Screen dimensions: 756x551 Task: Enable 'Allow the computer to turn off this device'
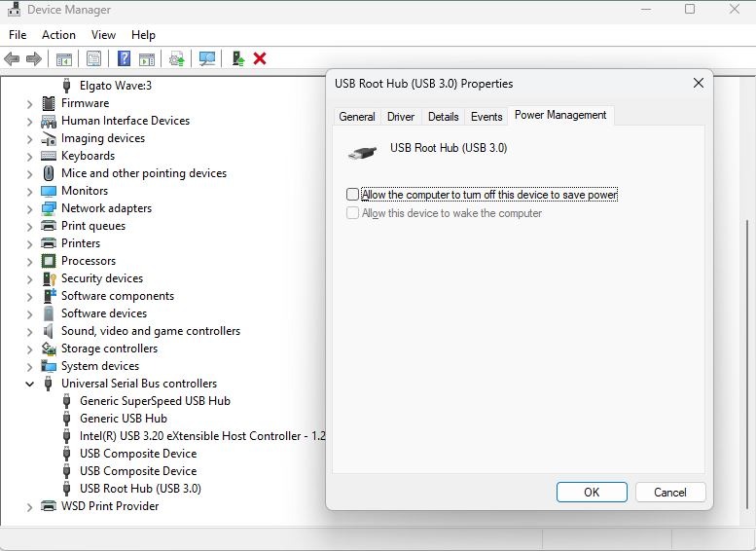[352, 195]
